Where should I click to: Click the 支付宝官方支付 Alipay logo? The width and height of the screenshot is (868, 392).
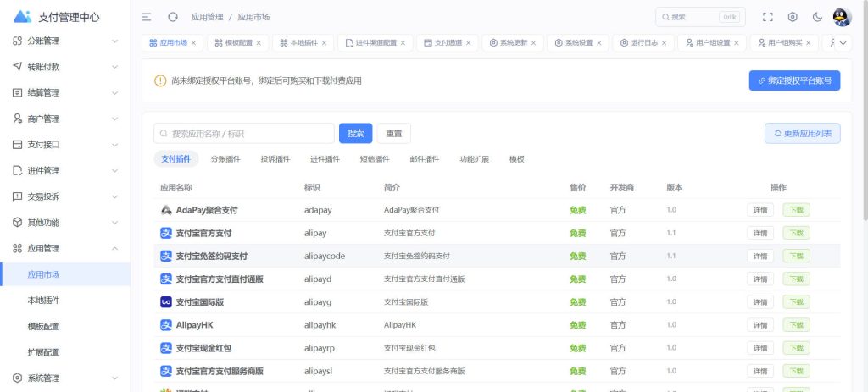click(166, 234)
